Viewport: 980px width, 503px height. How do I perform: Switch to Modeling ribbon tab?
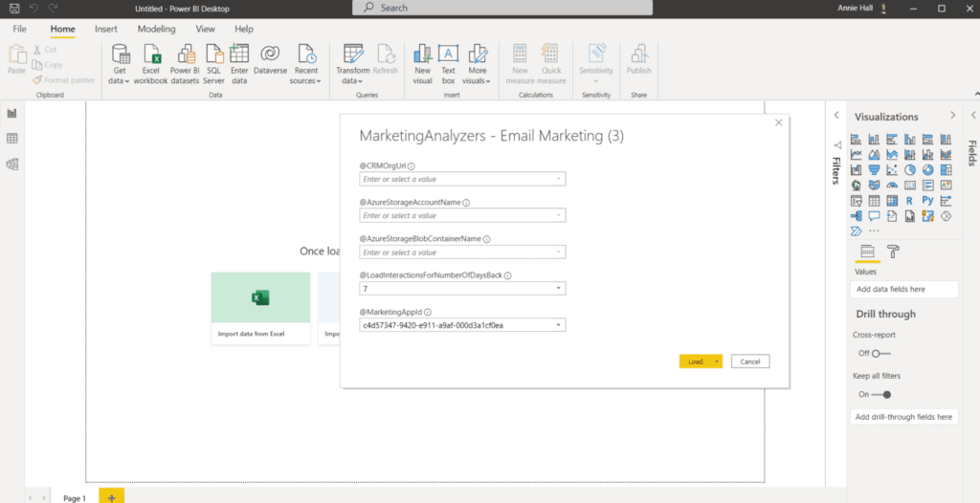(156, 29)
